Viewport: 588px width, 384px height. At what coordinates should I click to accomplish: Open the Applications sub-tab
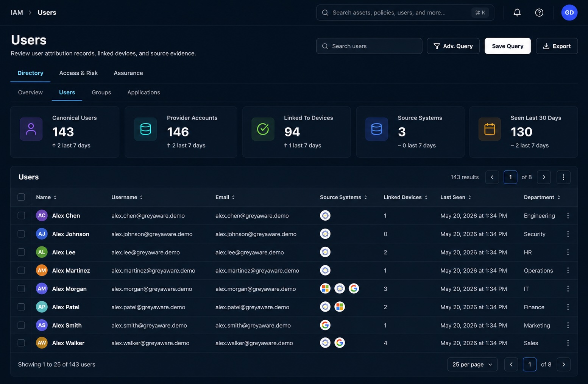(143, 92)
